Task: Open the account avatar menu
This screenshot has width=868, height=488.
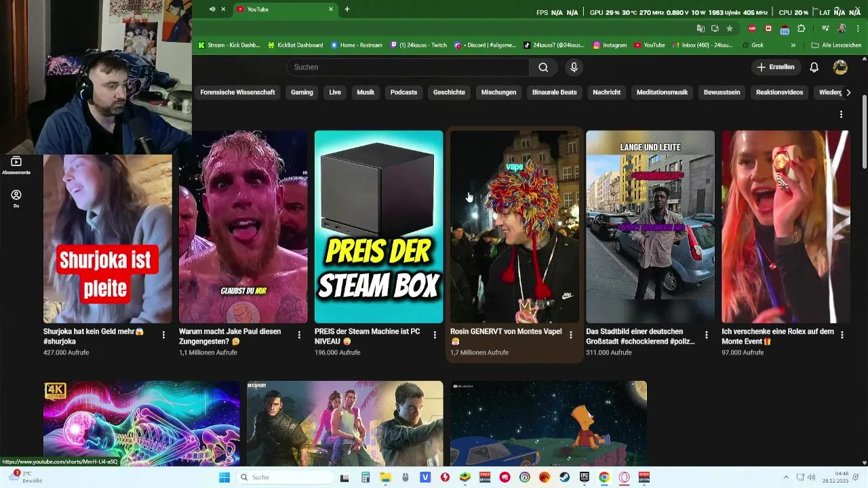Action: [840, 67]
